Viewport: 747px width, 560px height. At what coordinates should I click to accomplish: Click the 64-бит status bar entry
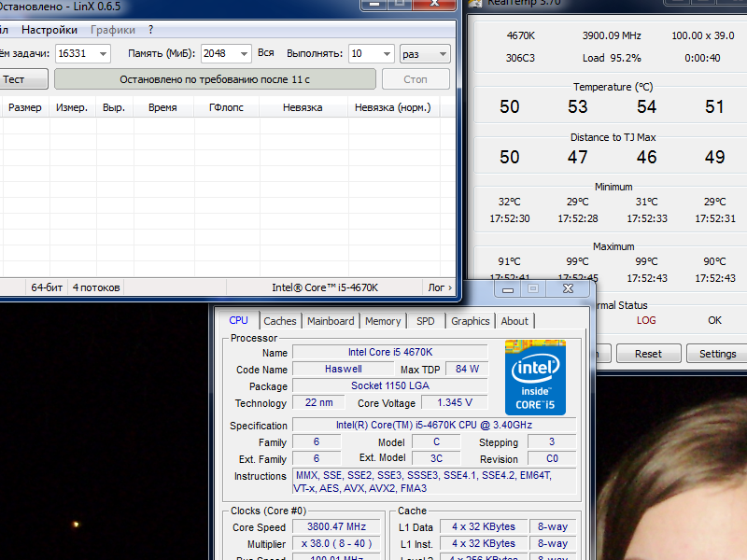point(47,287)
